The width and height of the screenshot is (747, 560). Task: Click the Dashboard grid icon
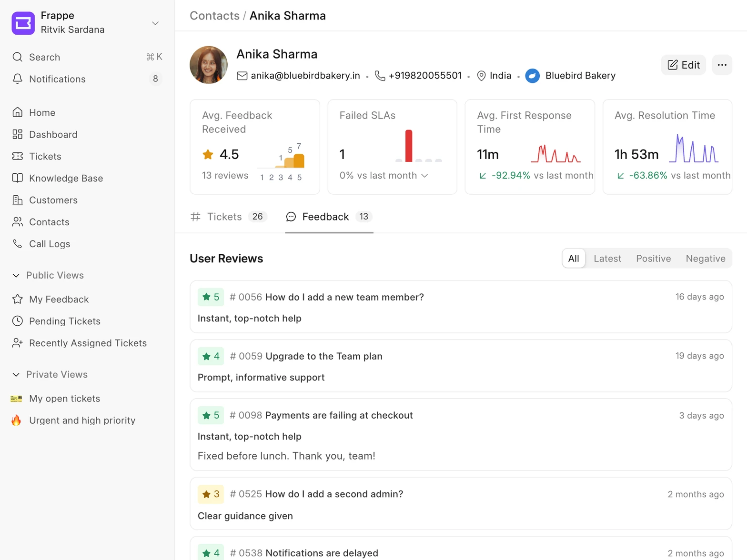18,134
